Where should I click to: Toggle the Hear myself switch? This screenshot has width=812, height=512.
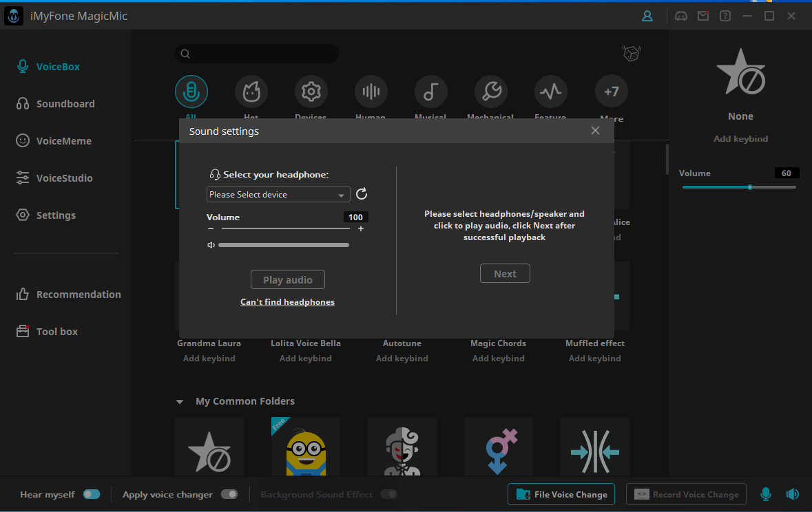pyautogui.click(x=92, y=494)
